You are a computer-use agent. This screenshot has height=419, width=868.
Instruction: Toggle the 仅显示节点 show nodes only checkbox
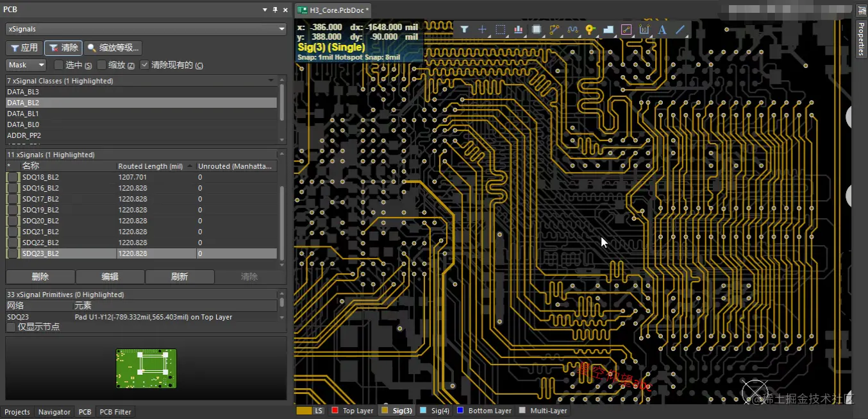tap(11, 327)
